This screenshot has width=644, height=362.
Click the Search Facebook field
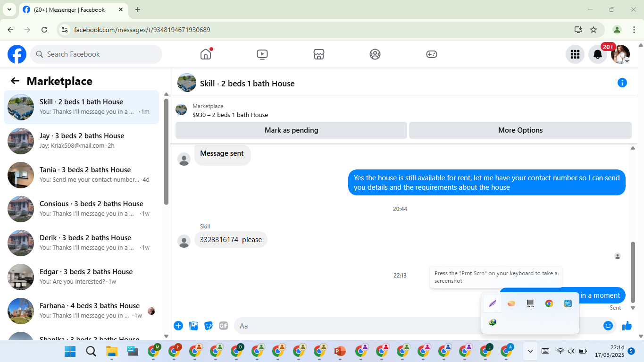coord(96,54)
